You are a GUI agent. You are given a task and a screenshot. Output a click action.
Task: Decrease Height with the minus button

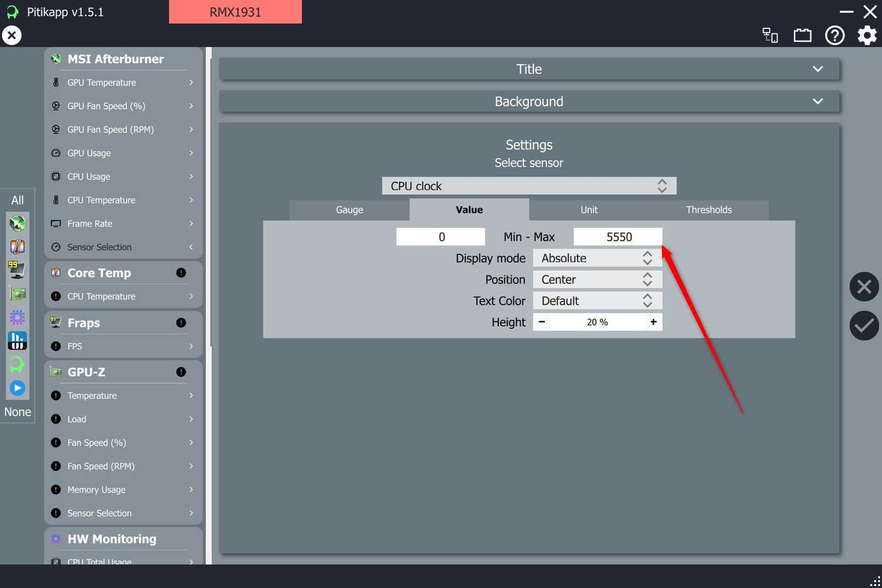click(542, 322)
